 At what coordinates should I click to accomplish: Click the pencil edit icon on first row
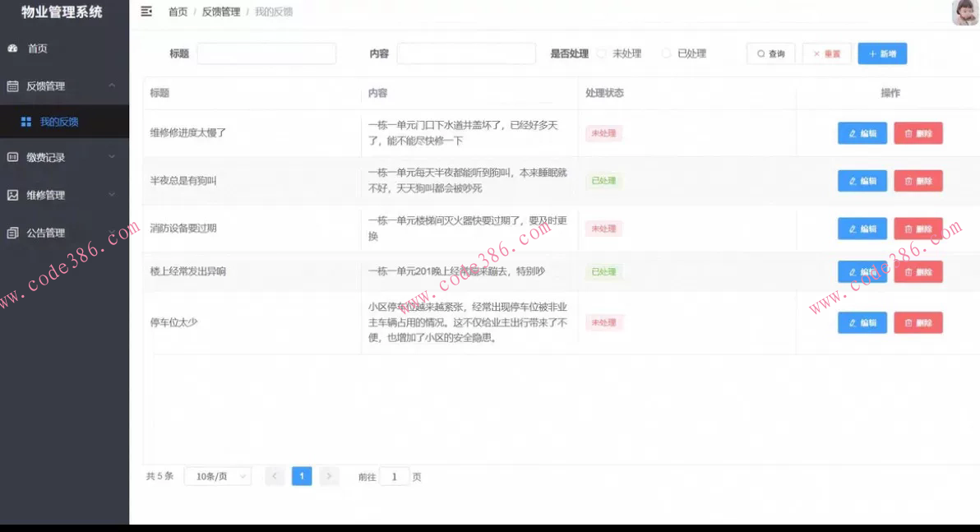854,132
